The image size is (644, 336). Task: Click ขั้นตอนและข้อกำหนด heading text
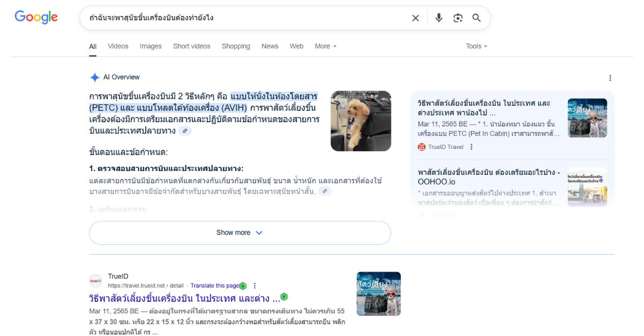pyautogui.click(x=128, y=152)
